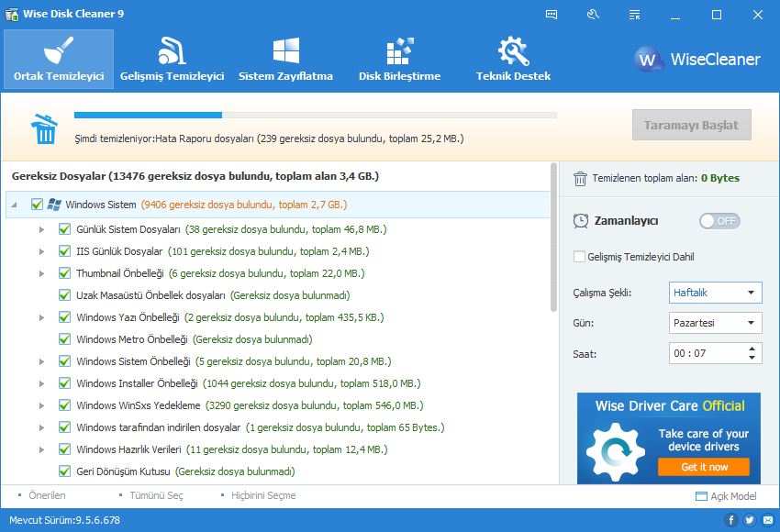Uncheck Windows Metro Önbelleği checkbox

(x=64, y=339)
